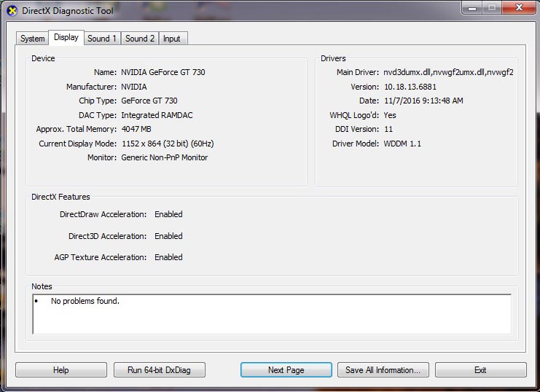Screen dimensions: 540x392
Task: Click the 'Device' group label
Action: click(x=43, y=58)
